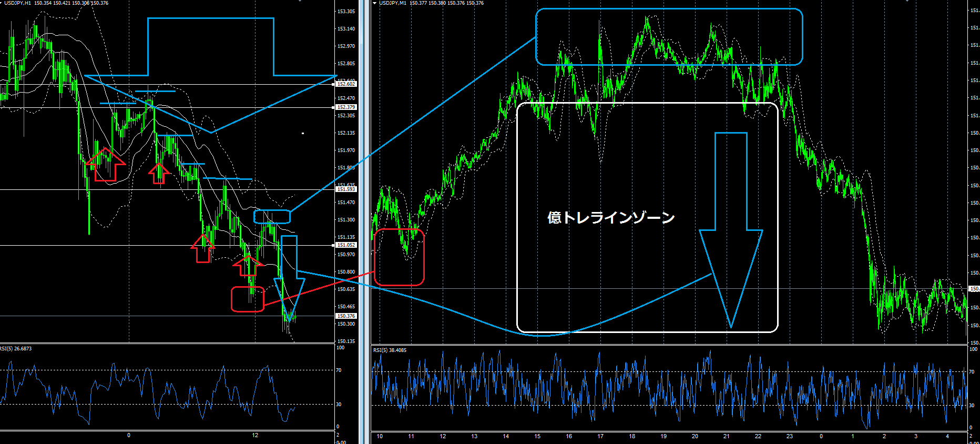Viewport: 980px width, 444px height.
Task: Click the 152.970 value on the price scale
Action: [346, 46]
